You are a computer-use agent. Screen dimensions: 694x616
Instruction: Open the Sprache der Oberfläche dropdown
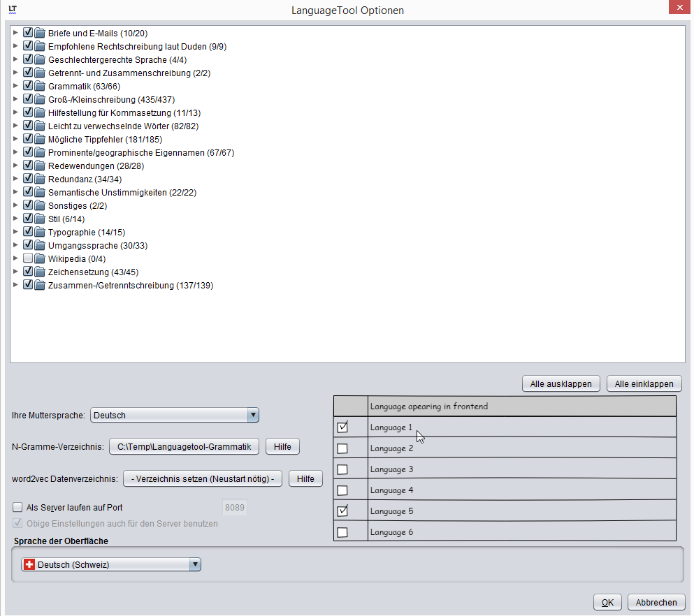(111, 564)
